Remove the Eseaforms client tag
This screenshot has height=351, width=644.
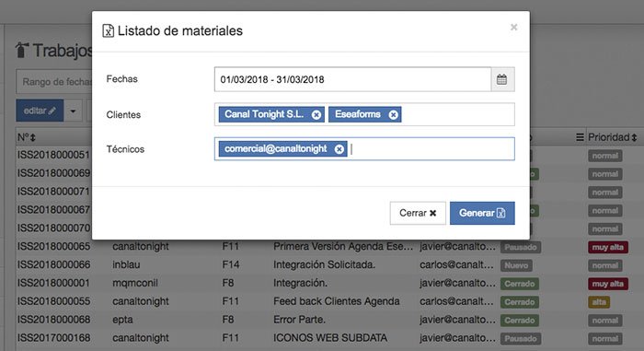pyautogui.click(x=393, y=115)
